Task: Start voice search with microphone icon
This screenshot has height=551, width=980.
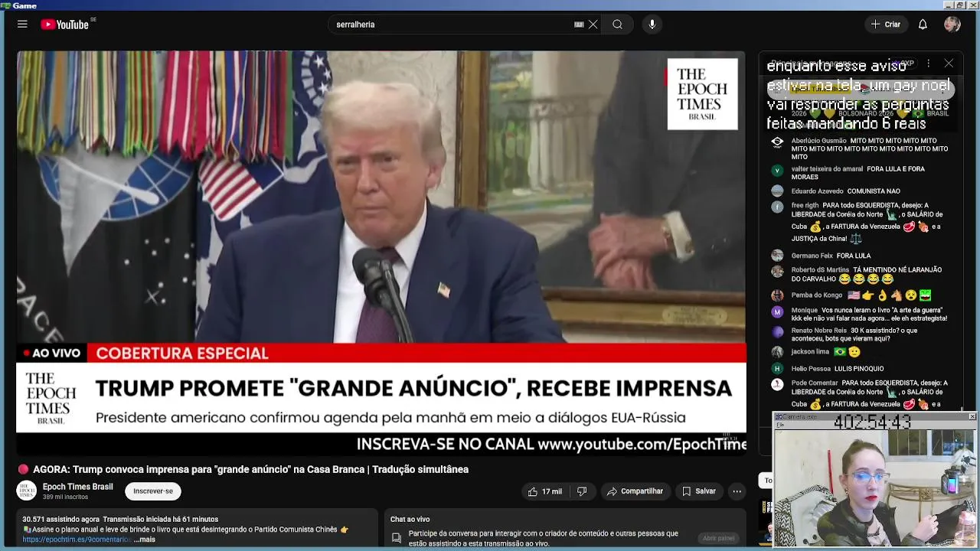Action: 652,24
